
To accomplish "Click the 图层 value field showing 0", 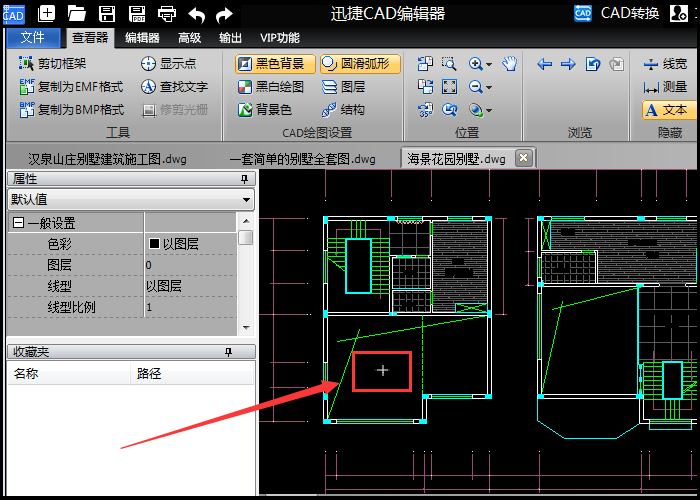I will pyautogui.click(x=190, y=265).
